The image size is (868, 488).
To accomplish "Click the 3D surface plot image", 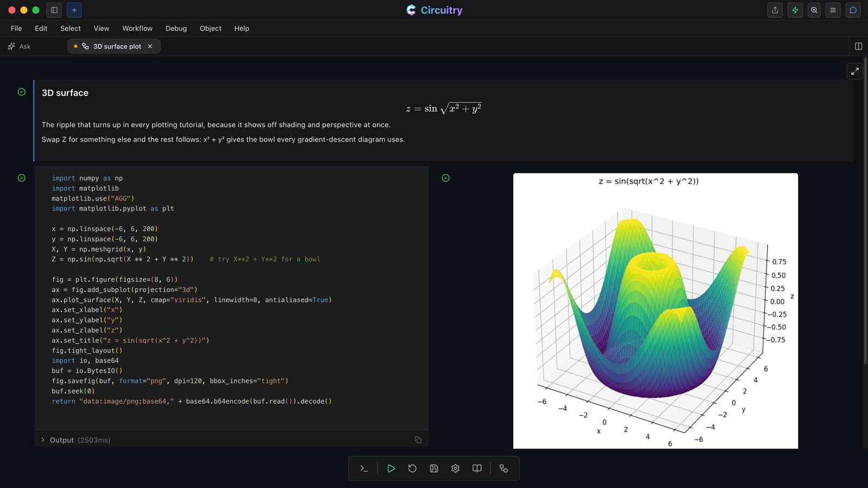I will point(655,311).
